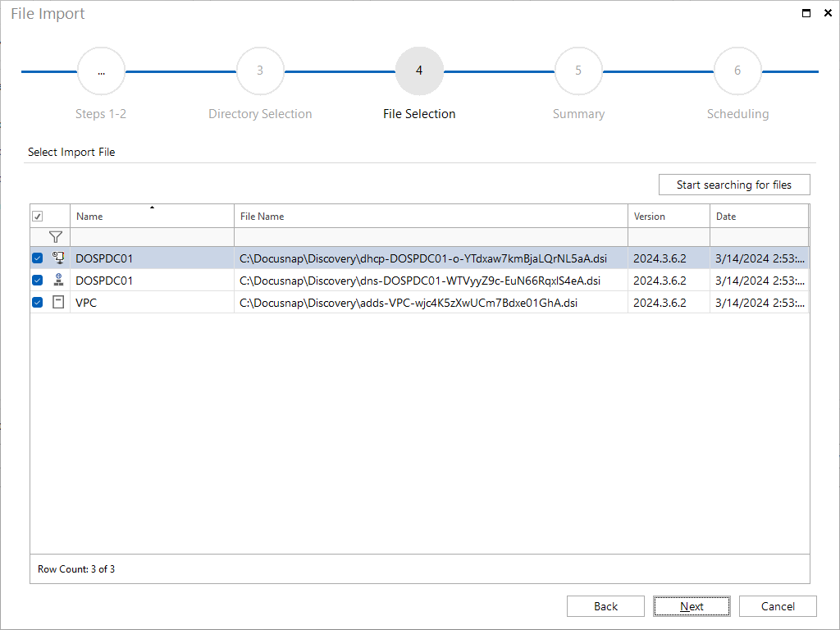Viewport: 840px width, 630px height.
Task: Click the date cell in the dns row
Action: [x=759, y=281]
